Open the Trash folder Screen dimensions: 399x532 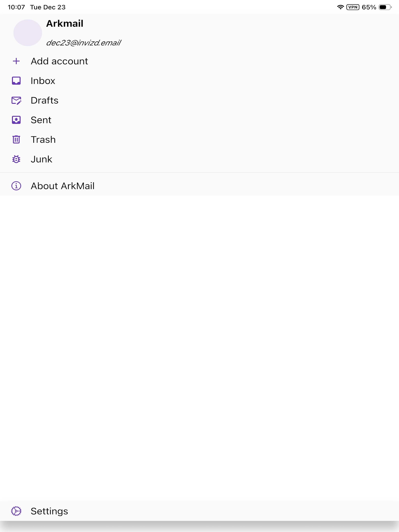199,139
